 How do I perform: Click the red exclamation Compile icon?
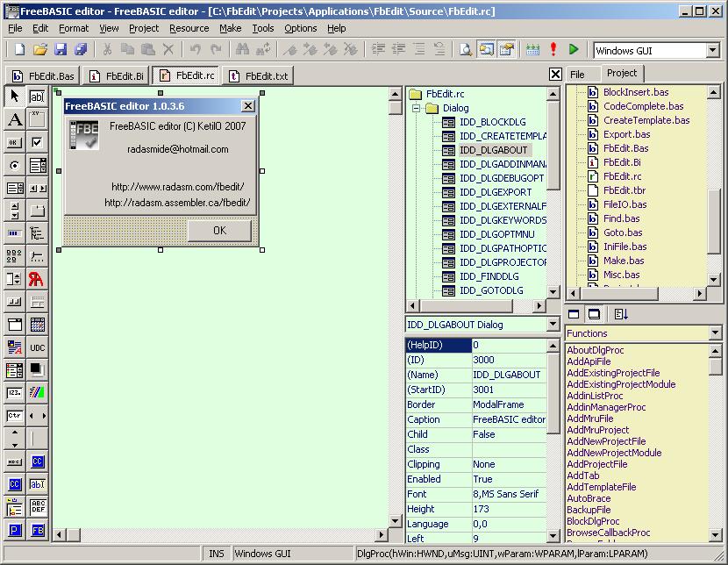[553, 49]
